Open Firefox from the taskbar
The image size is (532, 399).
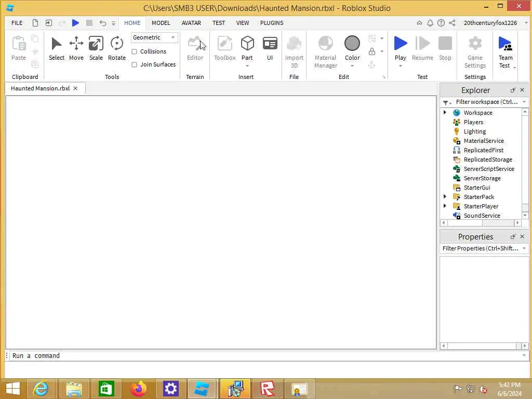[x=138, y=389]
